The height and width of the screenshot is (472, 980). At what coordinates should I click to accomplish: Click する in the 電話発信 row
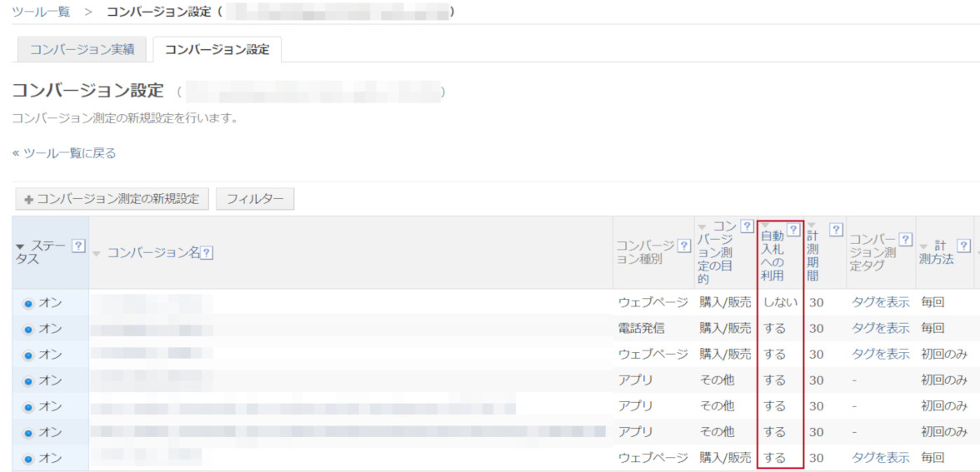coord(774,328)
